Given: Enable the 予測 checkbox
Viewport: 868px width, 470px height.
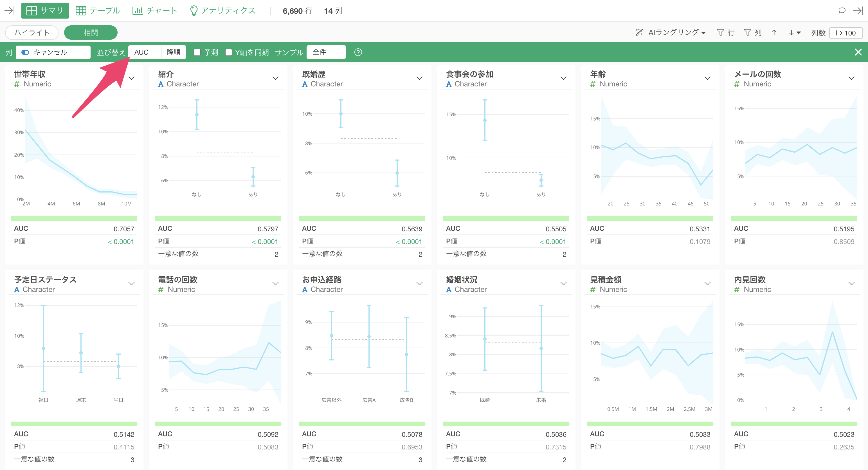Looking at the screenshot, I should click(x=197, y=52).
